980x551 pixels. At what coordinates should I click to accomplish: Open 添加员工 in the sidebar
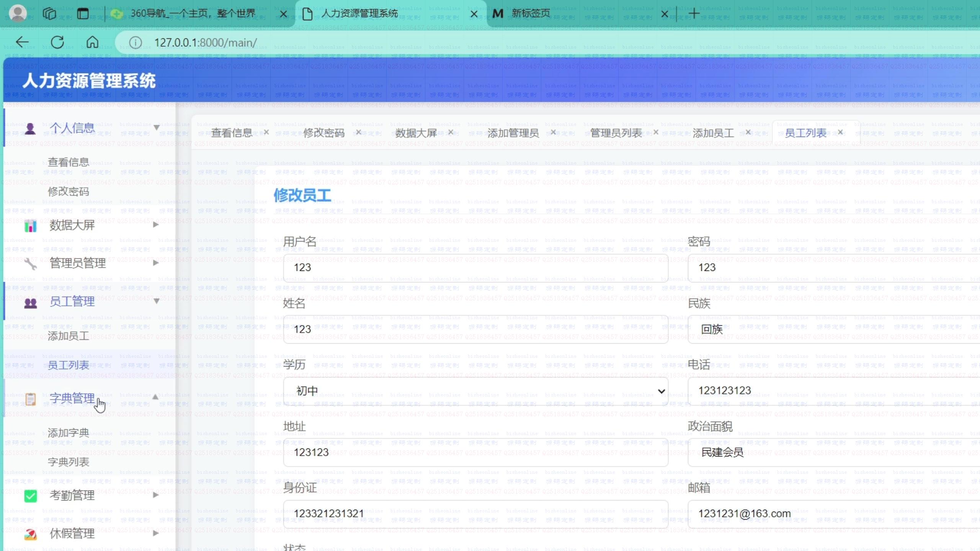pyautogui.click(x=69, y=336)
